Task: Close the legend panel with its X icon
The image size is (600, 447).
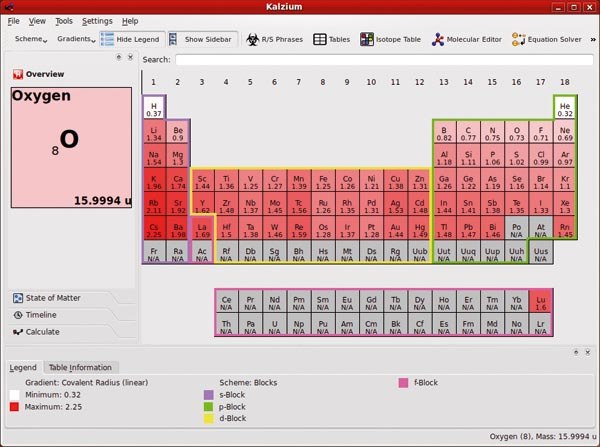Action: (588, 352)
